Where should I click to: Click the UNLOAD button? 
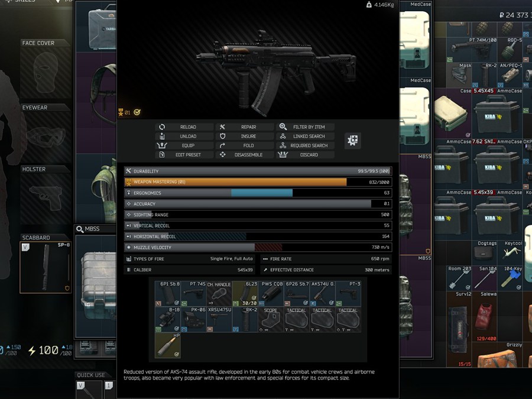click(184, 136)
